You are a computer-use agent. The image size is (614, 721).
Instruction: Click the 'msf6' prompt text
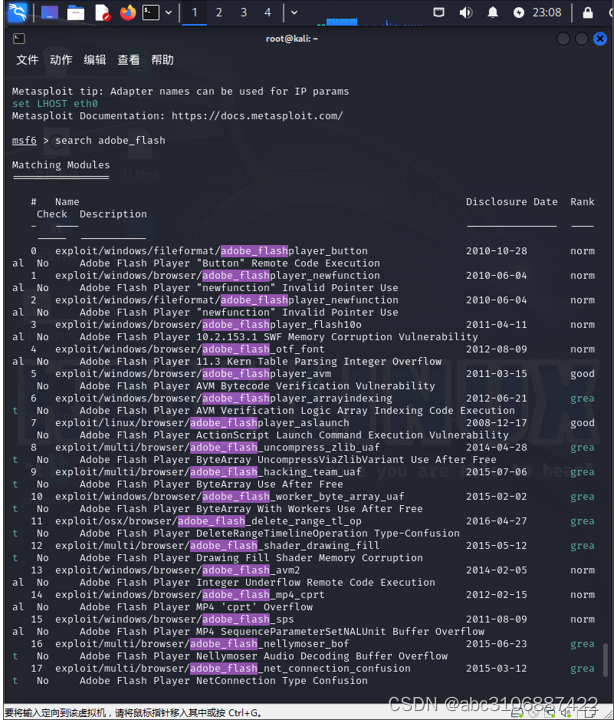click(24, 140)
